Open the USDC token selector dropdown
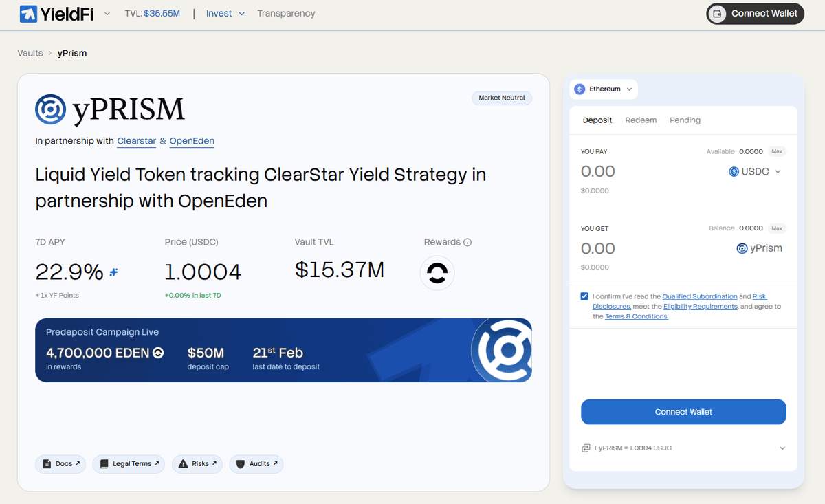 click(x=755, y=172)
